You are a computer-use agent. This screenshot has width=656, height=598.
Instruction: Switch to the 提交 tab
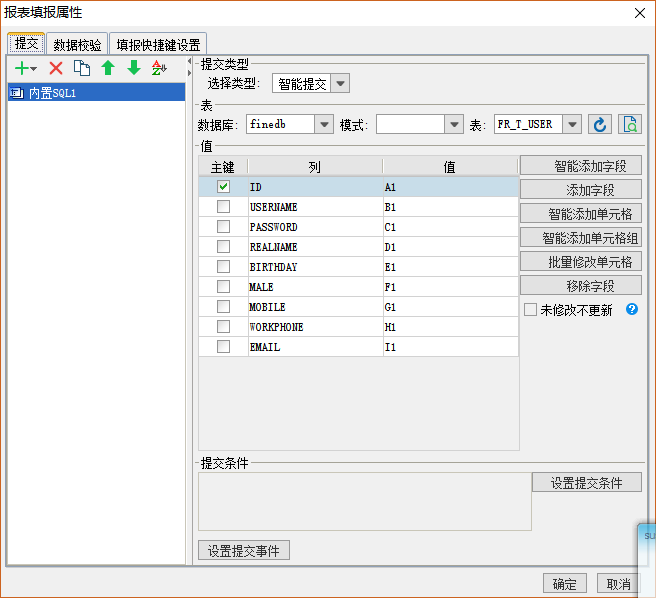[26, 44]
